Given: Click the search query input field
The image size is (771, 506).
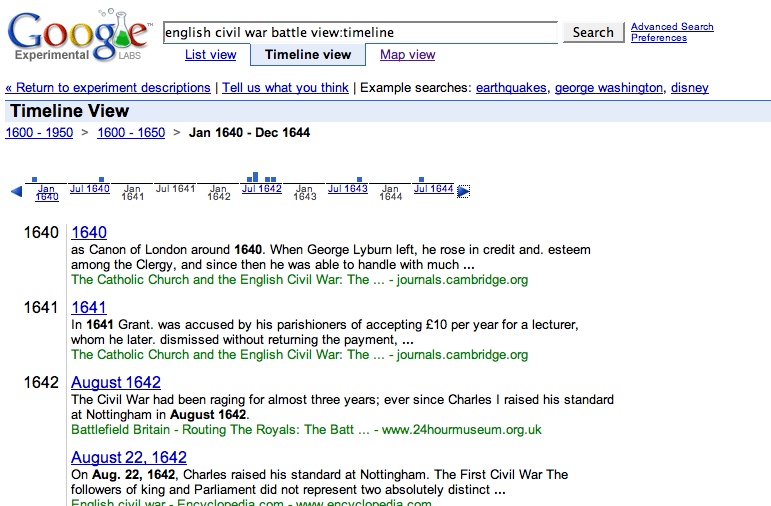Looking at the screenshot, I should 360,33.
